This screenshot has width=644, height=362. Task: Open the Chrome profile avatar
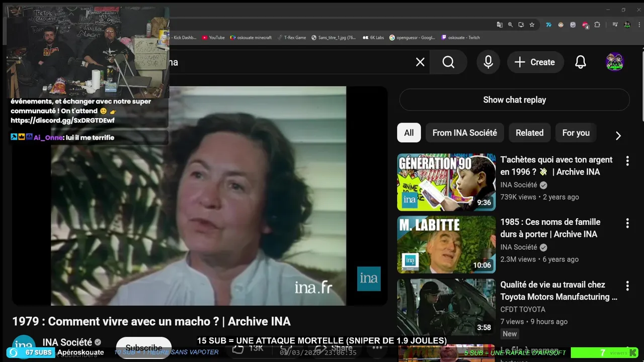[627, 25]
